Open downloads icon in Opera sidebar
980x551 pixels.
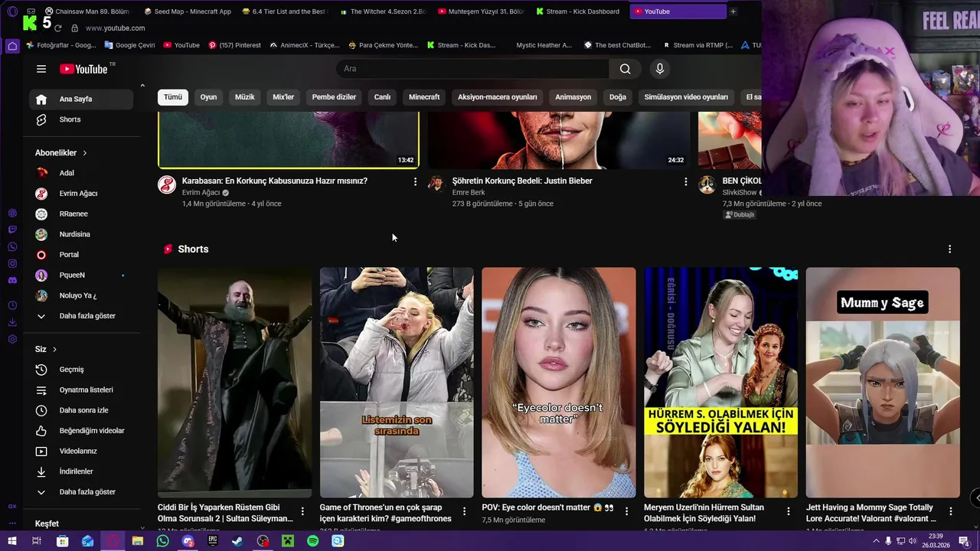[12, 322]
